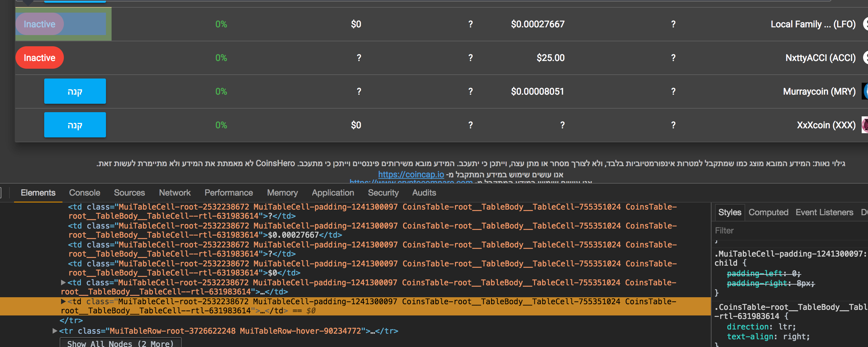Click the XxXcoin (XXX) logo icon

(865, 125)
